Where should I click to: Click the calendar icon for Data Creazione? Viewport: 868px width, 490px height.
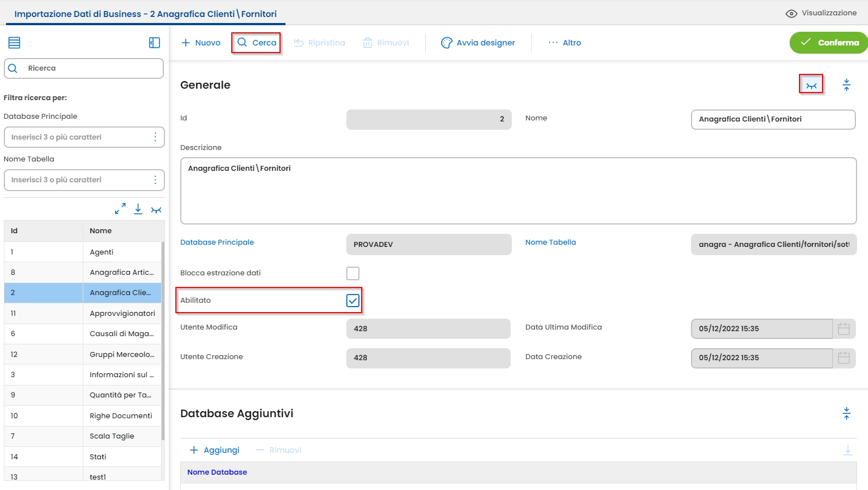844,358
